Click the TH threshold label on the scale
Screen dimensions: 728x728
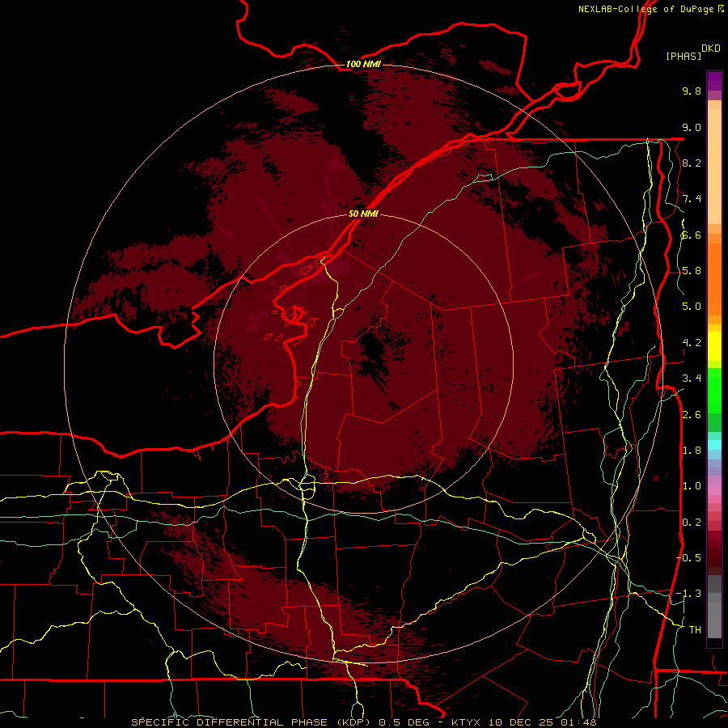coord(695,630)
